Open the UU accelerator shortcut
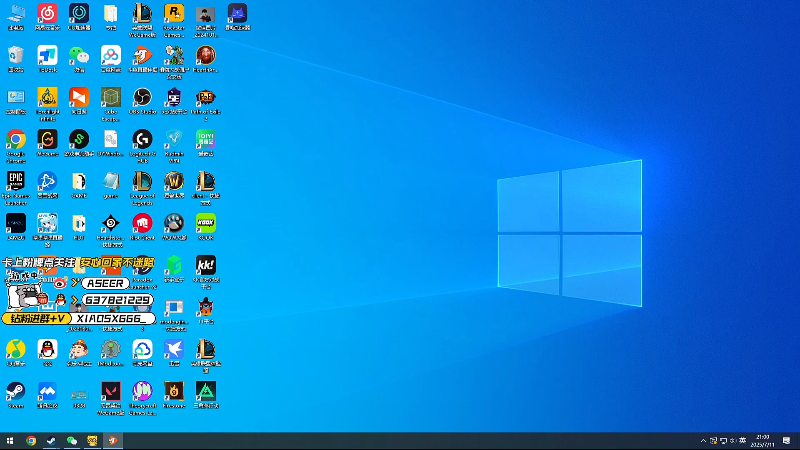The height and width of the screenshot is (450, 800). point(79,14)
